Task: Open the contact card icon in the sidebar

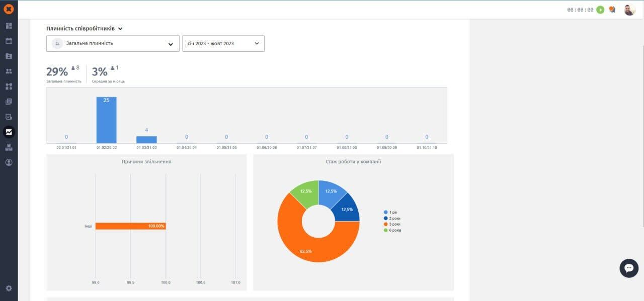Action: tap(9, 56)
